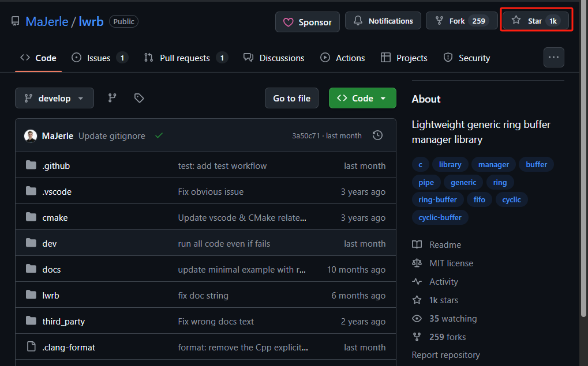Open commit hash 3a50c71
The width and height of the screenshot is (588, 366).
pyautogui.click(x=306, y=135)
